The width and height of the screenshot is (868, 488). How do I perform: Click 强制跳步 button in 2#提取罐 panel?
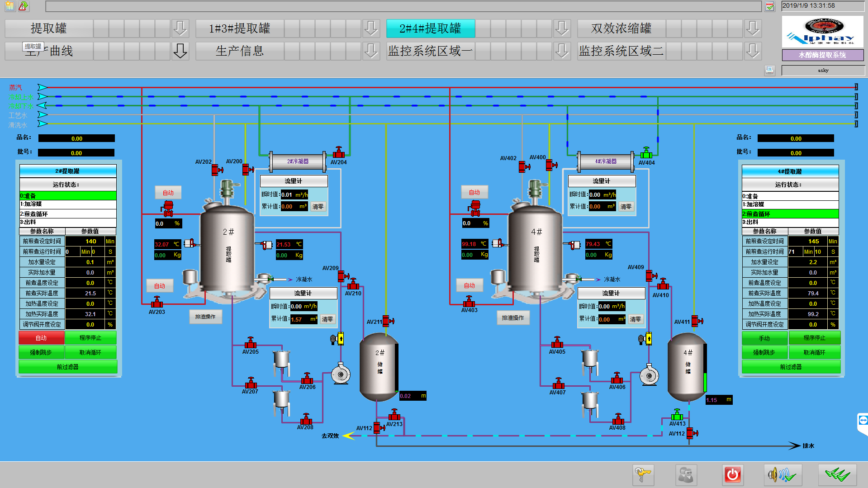point(41,352)
